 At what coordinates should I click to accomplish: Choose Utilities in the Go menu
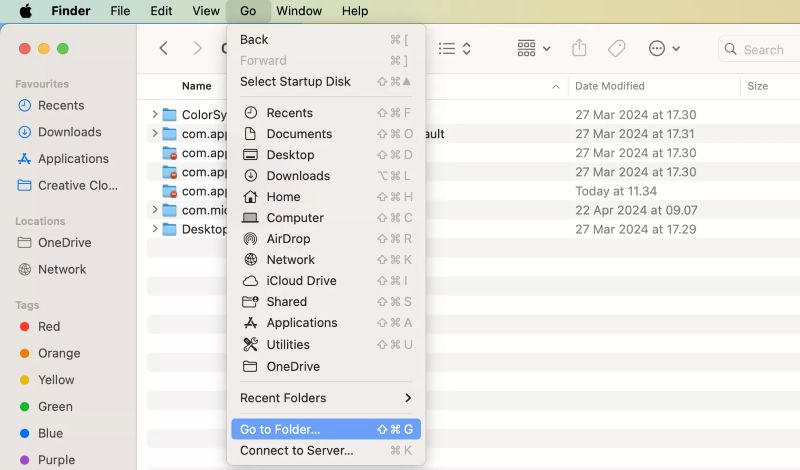[326, 344]
